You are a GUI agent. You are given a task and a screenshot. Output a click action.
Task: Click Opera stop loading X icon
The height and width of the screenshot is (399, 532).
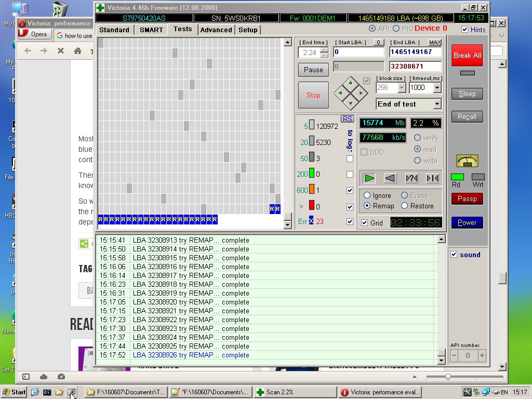pyautogui.click(x=61, y=51)
